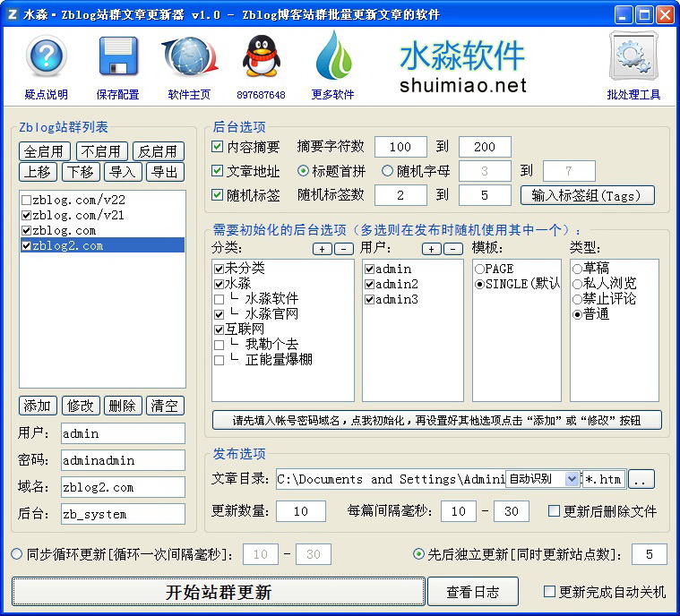Check the 我勒个去 subcategory

tap(219, 345)
